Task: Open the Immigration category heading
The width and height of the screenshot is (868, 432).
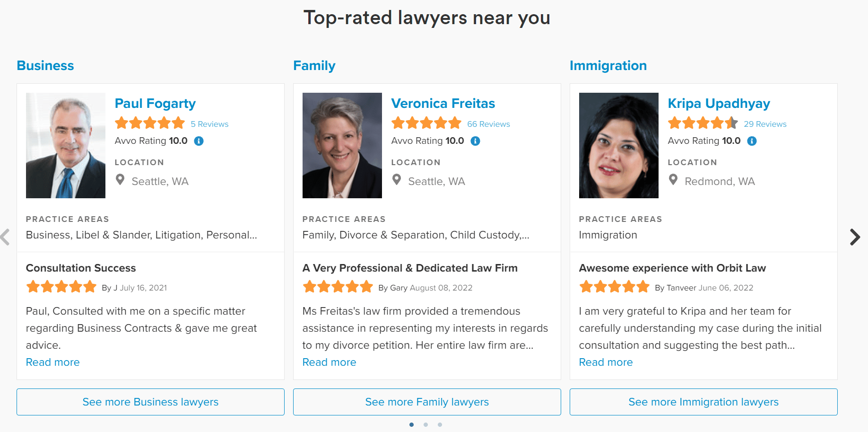Action: pos(608,66)
